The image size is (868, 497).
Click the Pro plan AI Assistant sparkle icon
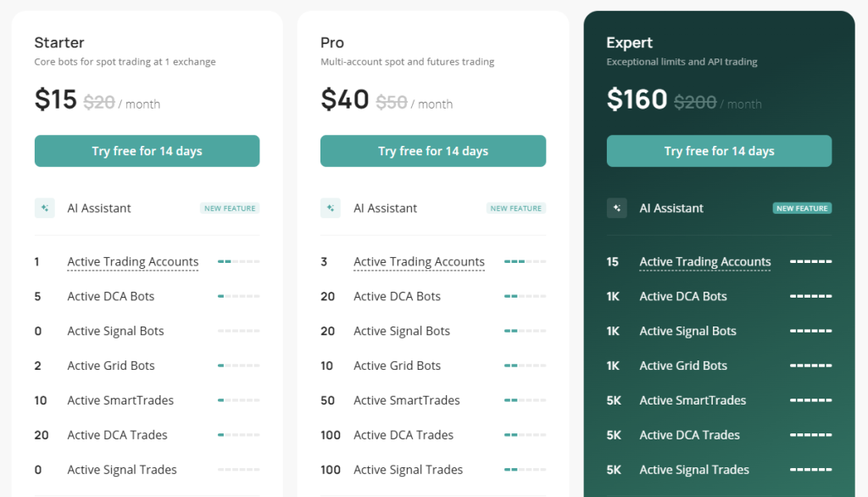(x=331, y=208)
